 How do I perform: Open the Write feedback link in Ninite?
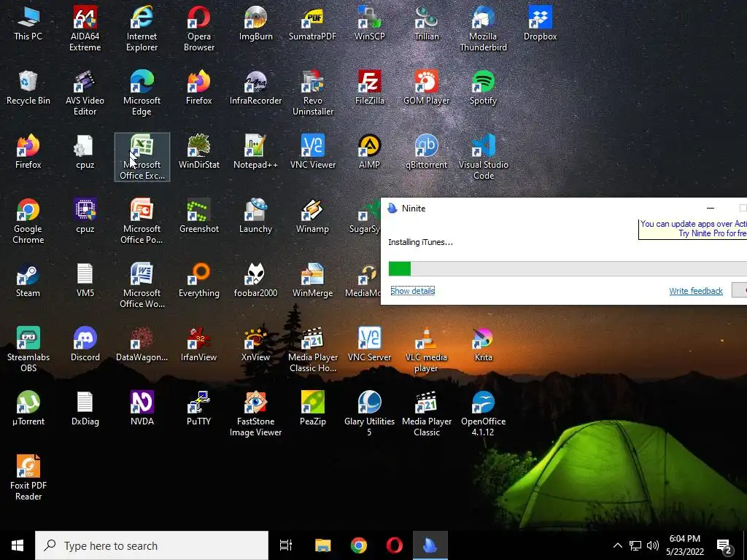tap(696, 290)
